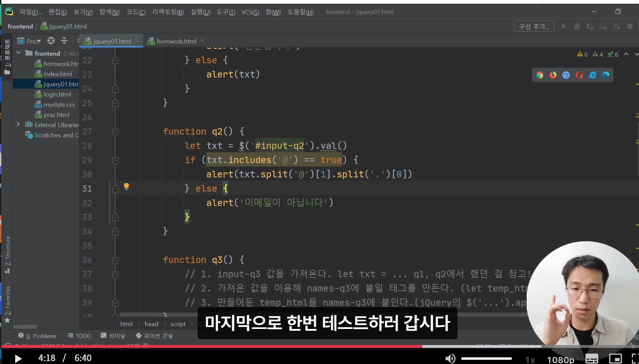Open the 터미널 tool window
639x364 pixels.
tap(113, 336)
